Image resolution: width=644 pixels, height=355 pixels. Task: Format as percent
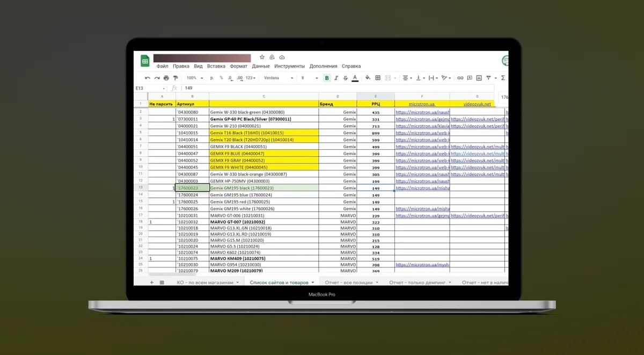tap(222, 78)
